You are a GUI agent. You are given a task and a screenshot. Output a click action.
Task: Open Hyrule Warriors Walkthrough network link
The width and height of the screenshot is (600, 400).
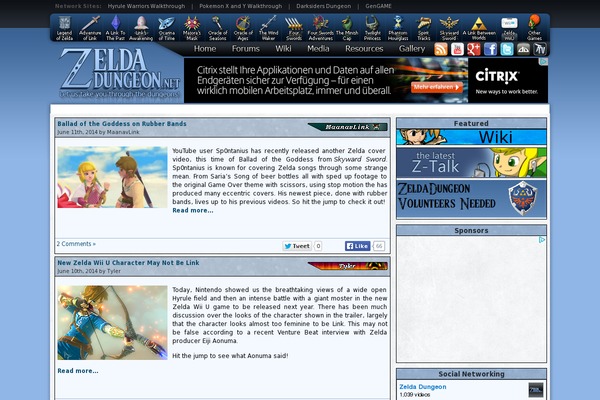coord(146,6)
